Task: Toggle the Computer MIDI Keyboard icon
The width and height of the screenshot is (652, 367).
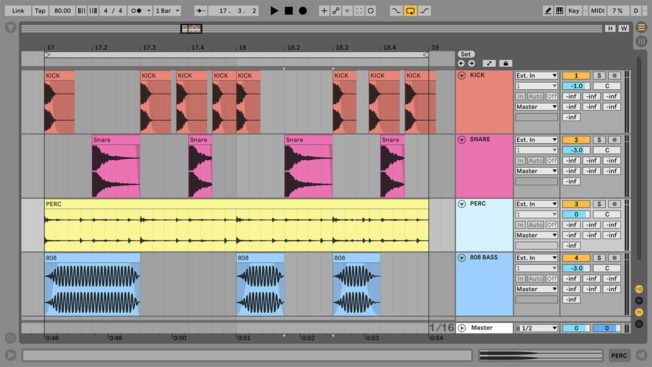Action: 560,11
